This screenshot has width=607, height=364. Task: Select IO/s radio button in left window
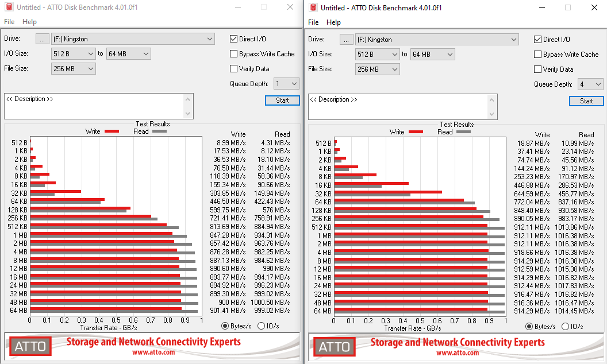pos(261,326)
